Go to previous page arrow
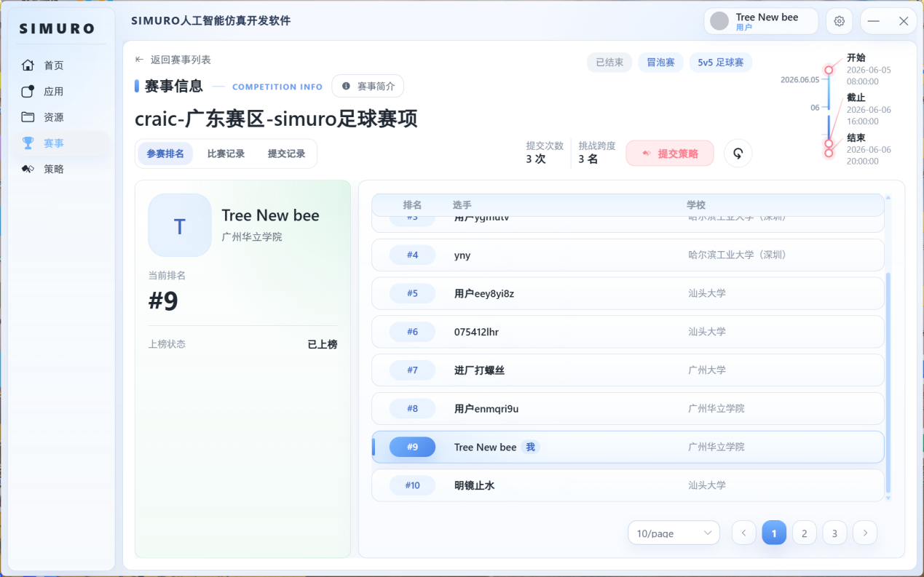Viewport: 924px width, 577px height. coord(743,533)
